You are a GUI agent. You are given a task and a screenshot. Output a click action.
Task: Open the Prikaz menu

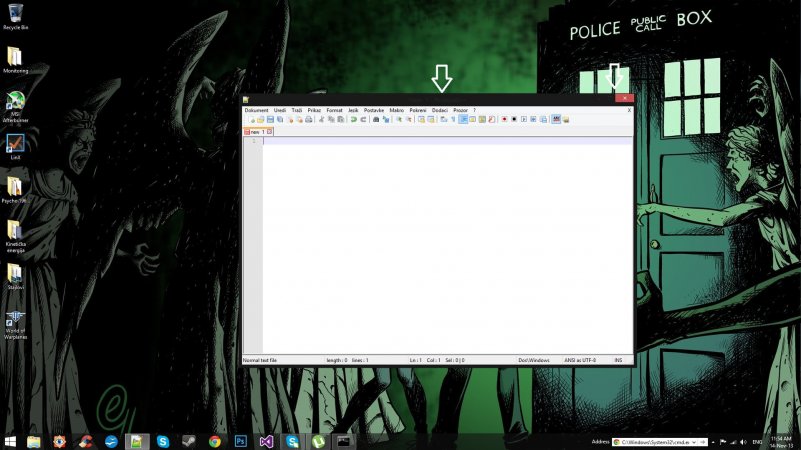[314, 110]
